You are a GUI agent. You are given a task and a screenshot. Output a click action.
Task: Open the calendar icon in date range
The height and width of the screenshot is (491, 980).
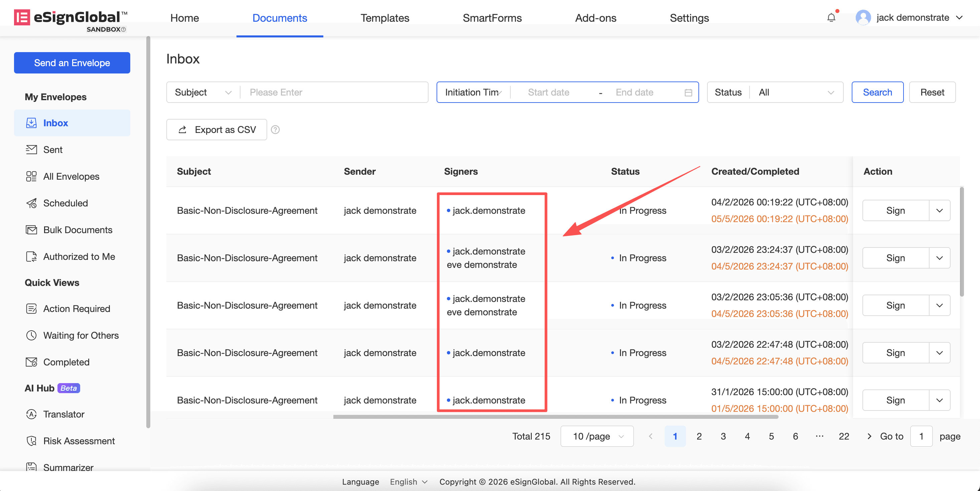point(688,93)
